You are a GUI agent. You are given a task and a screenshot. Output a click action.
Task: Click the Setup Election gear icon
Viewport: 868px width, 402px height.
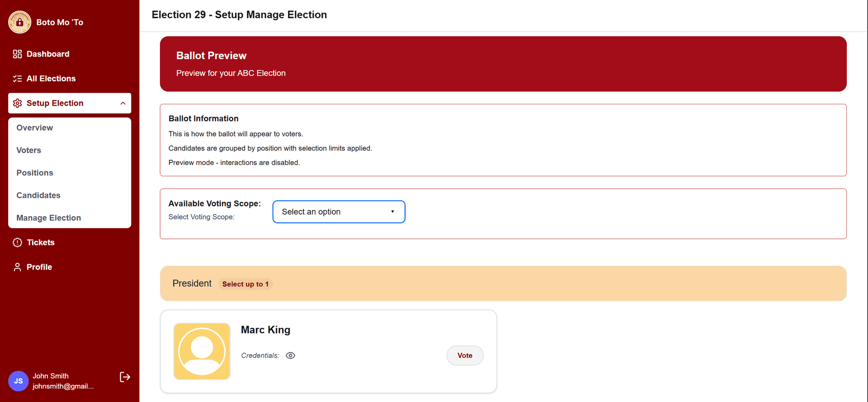coord(17,103)
